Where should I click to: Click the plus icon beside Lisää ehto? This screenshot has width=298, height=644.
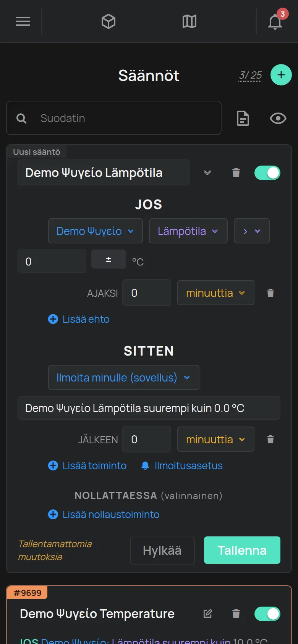pos(53,319)
